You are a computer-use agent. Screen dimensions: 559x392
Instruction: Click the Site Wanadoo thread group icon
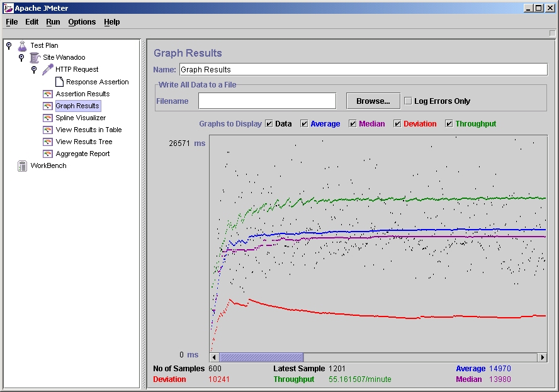(x=35, y=57)
